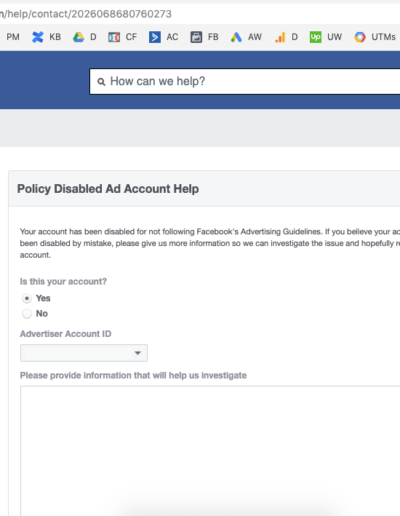Open the UW Upwork bookmark icon

click(315, 37)
